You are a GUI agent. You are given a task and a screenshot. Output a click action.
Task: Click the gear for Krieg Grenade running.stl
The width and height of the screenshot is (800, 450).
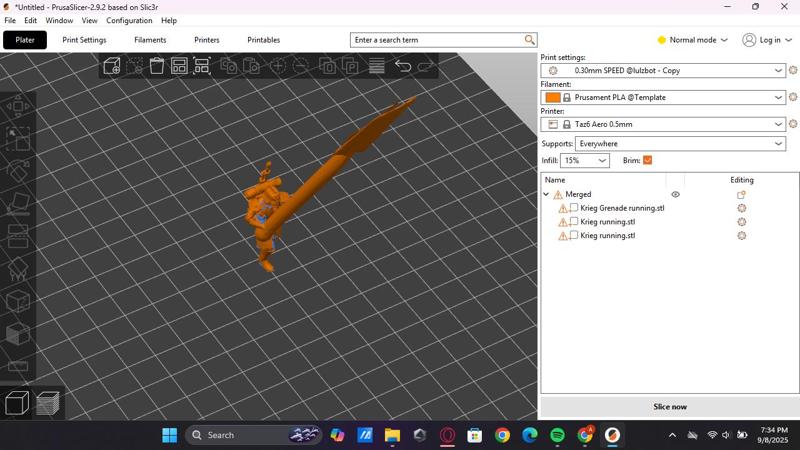coord(742,208)
